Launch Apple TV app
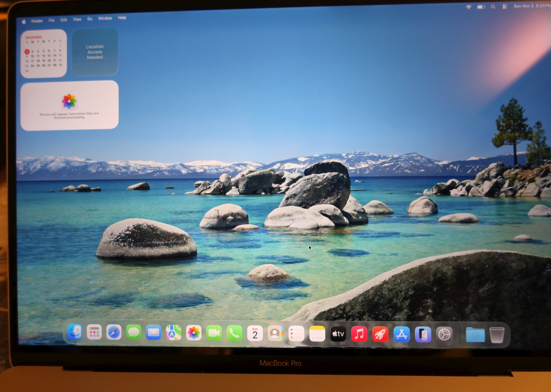 pos(338,334)
